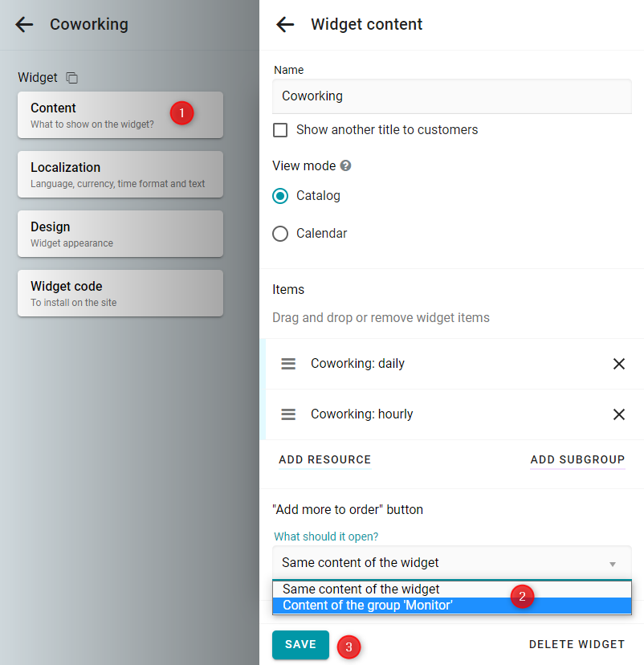Open the Design settings card

point(120,234)
